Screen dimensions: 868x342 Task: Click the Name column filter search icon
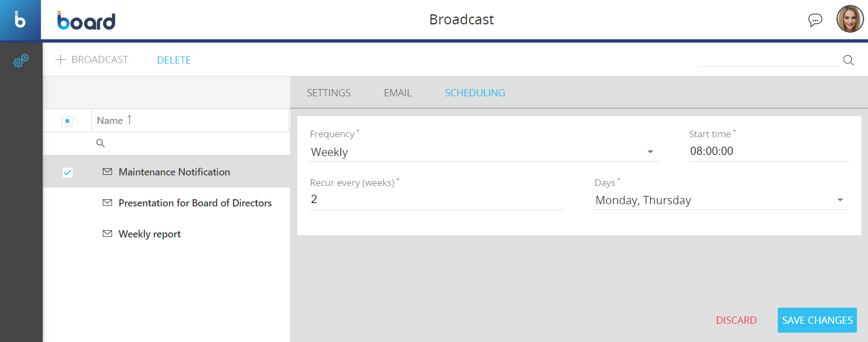click(101, 143)
